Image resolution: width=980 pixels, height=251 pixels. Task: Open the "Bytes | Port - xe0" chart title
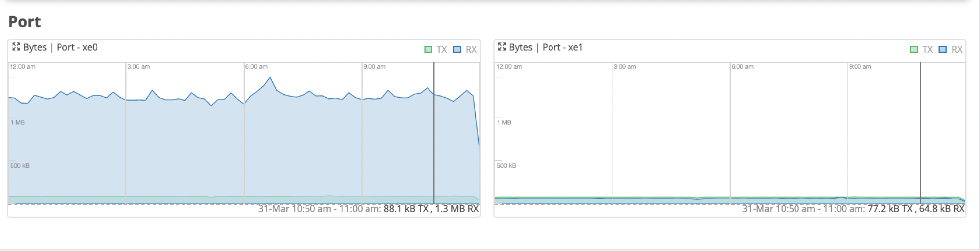tap(61, 47)
